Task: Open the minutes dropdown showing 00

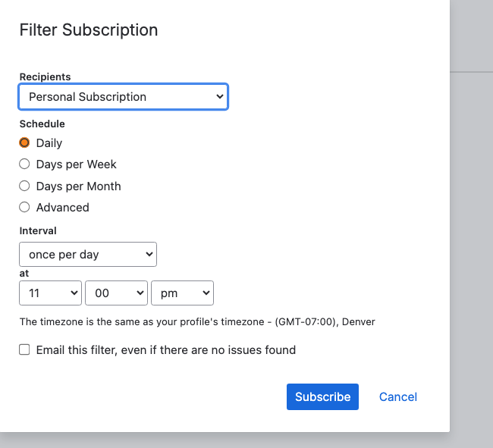Action: click(117, 293)
